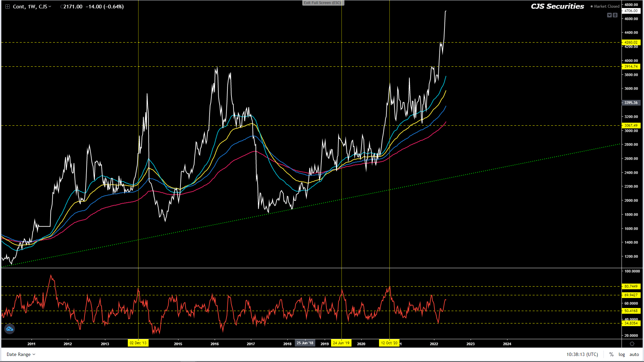The width and height of the screenshot is (644, 362).
Task: Click the 02 Dec '13 date marker
Action: pyautogui.click(x=138, y=343)
